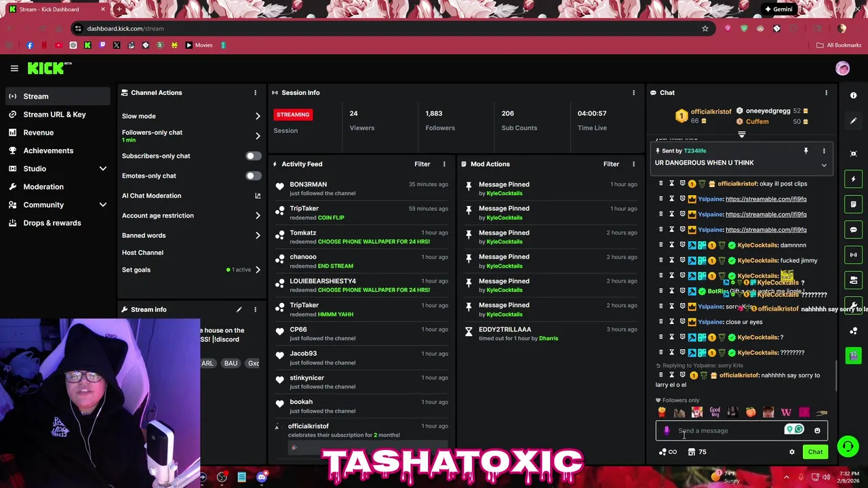Click the broadcast signal icon in right sidebar
The height and width of the screenshot is (488, 868).
[854, 255]
